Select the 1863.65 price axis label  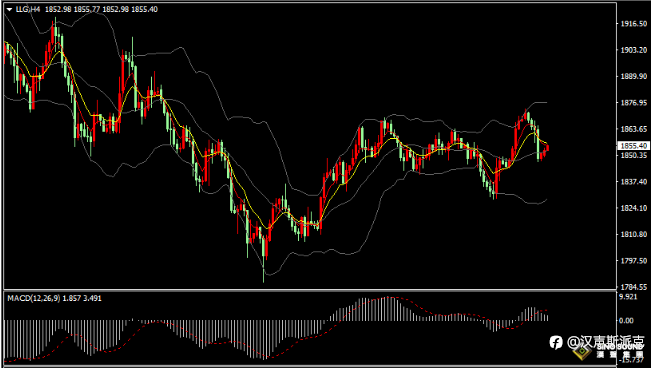(x=634, y=129)
